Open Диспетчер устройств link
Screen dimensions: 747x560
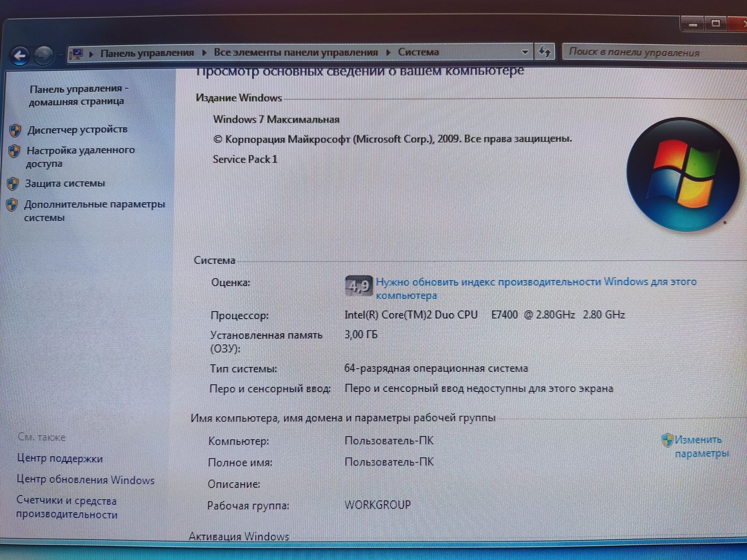point(77,130)
